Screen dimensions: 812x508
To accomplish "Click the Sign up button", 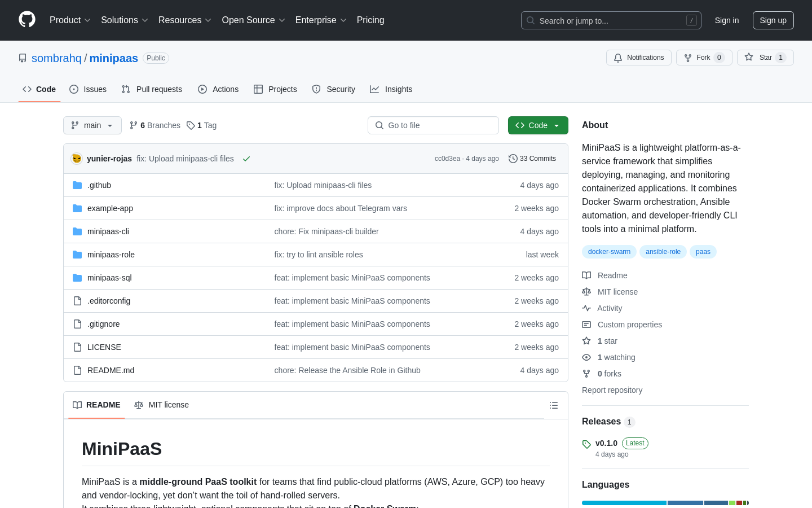I will (x=773, y=20).
